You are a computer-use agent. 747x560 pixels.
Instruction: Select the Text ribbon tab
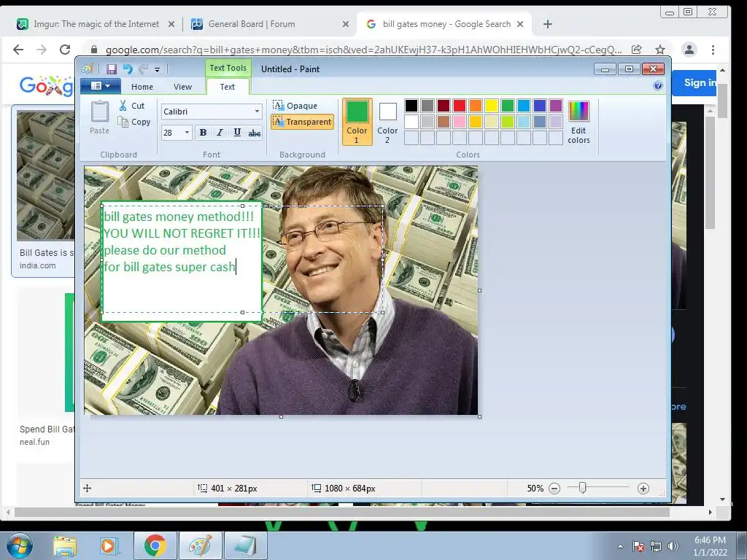228,87
